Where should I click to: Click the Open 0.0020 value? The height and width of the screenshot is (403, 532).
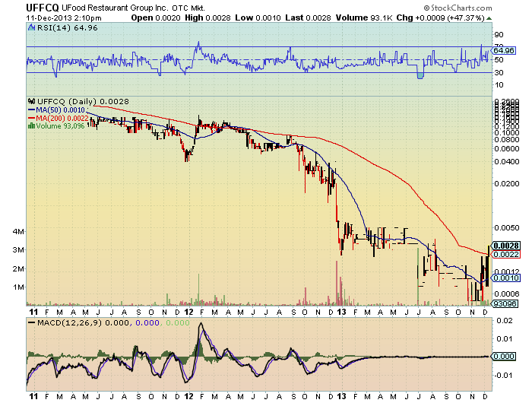pyautogui.click(x=156, y=17)
